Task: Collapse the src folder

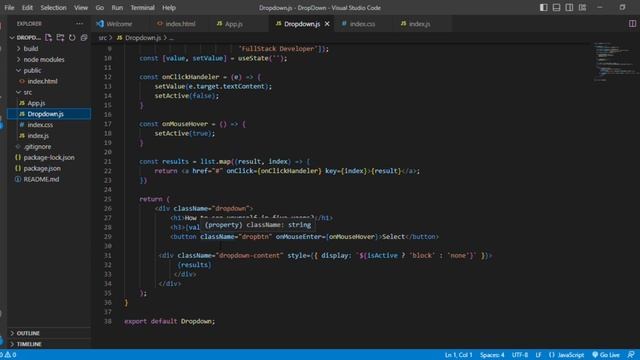Action: (27, 92)
